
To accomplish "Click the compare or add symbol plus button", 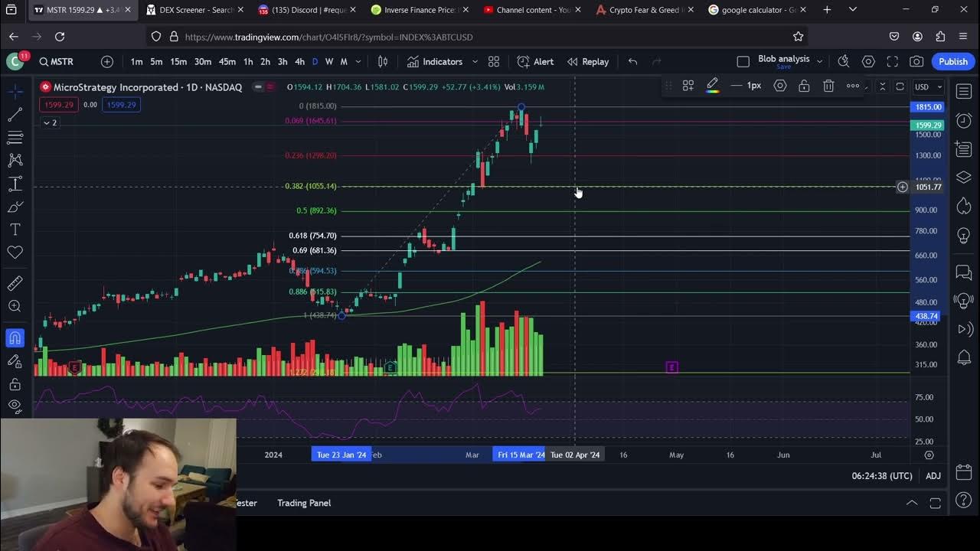I will (107, 62).
